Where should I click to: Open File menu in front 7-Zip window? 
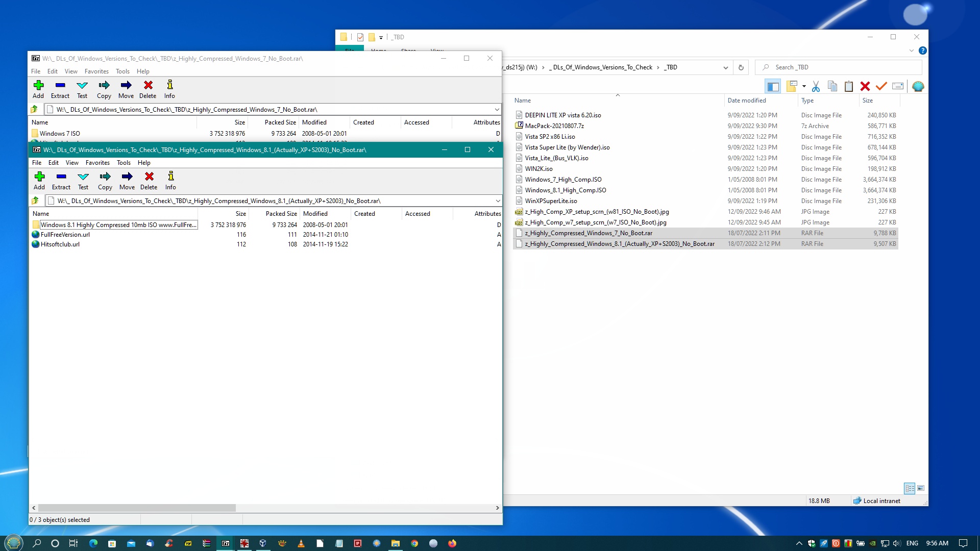pos(37,163)
